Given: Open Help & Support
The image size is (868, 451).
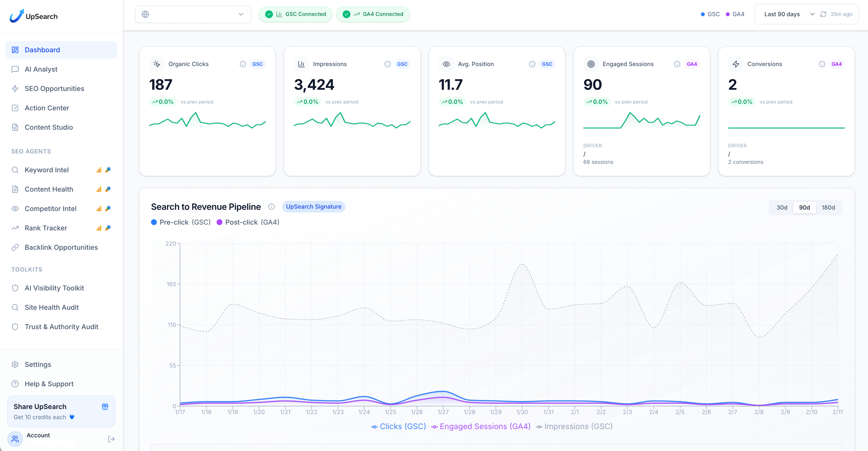Looking at the screenshot, I should click(x=49, y=384).
